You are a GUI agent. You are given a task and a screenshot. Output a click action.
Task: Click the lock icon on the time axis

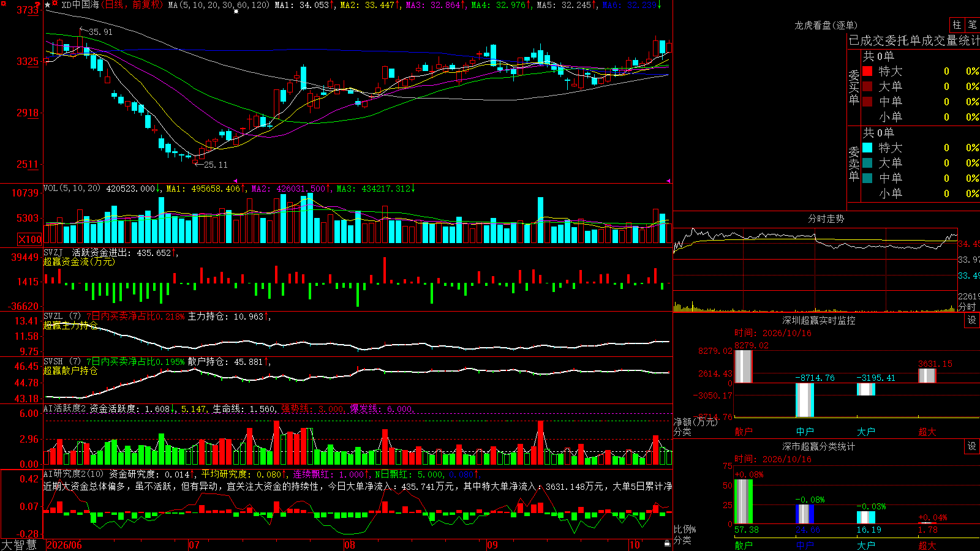[668, 544]
